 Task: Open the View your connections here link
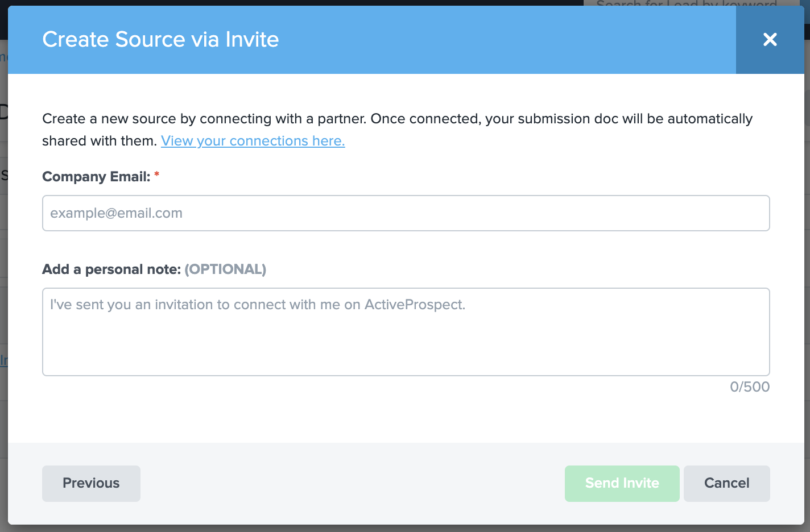[253, 141]
